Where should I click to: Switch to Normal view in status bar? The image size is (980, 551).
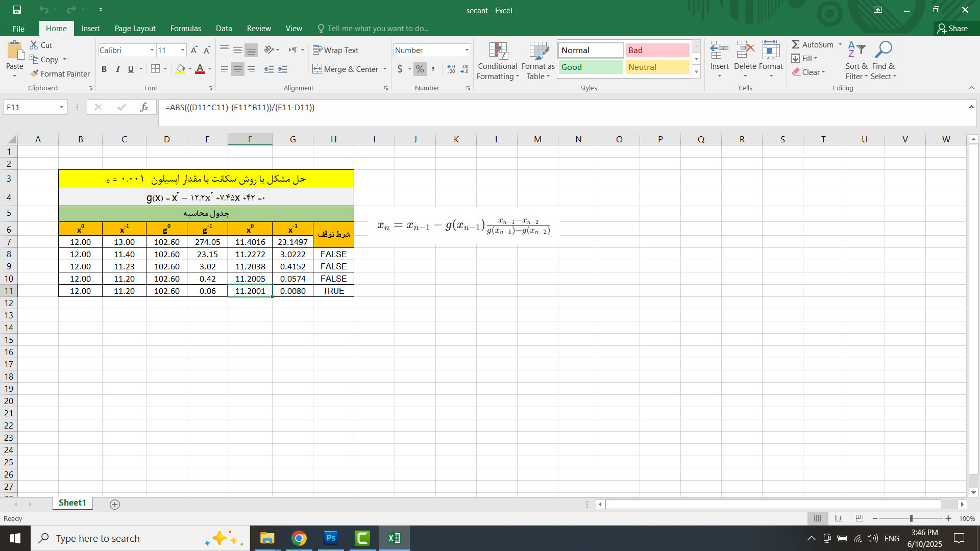click(x=818, y=518)
